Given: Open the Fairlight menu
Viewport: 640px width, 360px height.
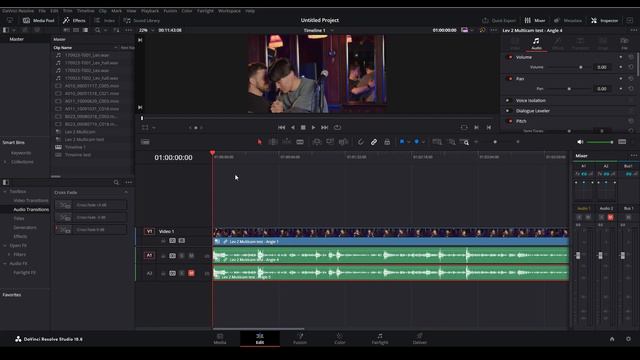Looking at the screenshot, I should pos(205,11).
